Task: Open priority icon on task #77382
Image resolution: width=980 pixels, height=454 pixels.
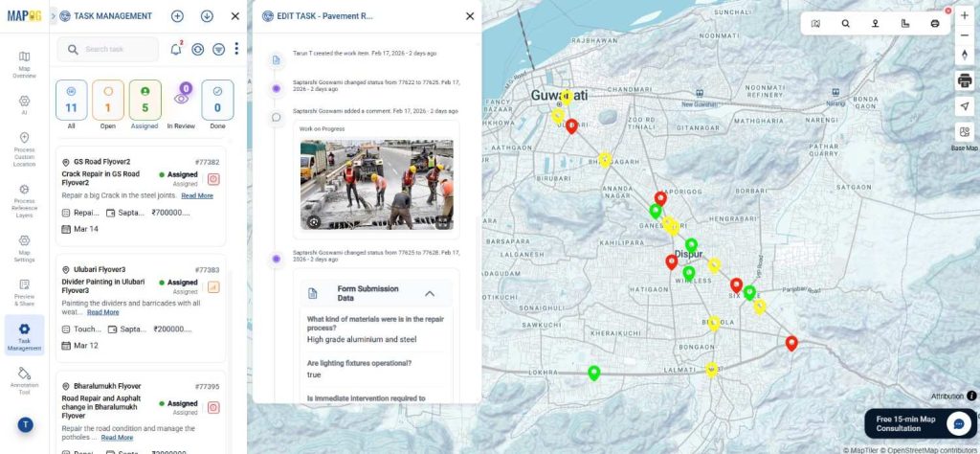Action: click(213, 179)
